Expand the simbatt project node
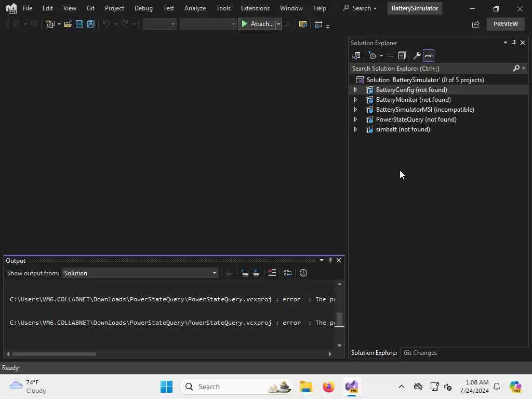Viewport: 532px width, 399px height. click(355, 129)
